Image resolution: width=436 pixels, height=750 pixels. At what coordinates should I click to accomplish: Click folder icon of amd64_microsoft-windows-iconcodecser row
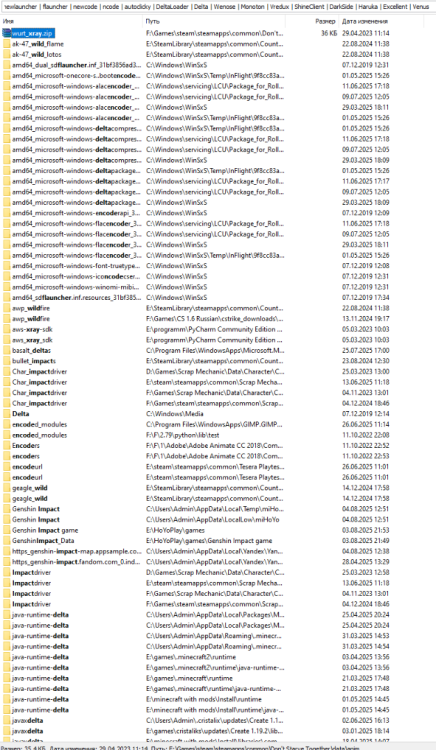[x=7, y=276]
